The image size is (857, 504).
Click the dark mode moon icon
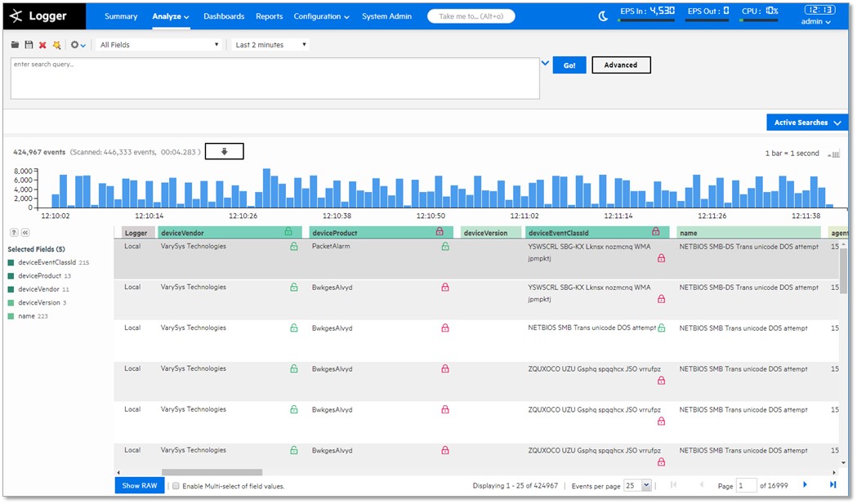(x=603, y=16)
